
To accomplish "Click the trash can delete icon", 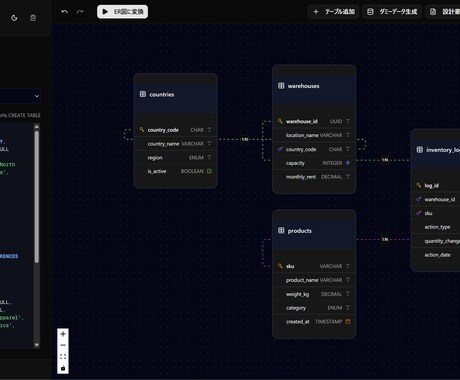I will 33,18.
